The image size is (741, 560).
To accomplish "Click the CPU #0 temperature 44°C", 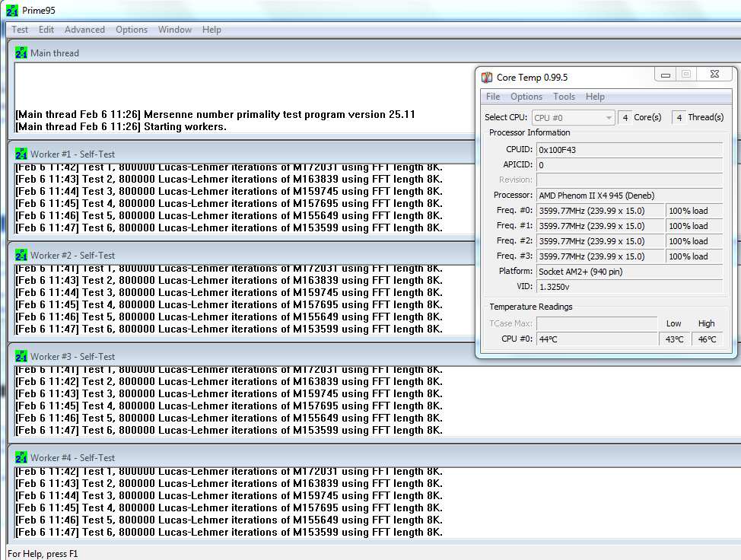I will (x=597, y=339).
